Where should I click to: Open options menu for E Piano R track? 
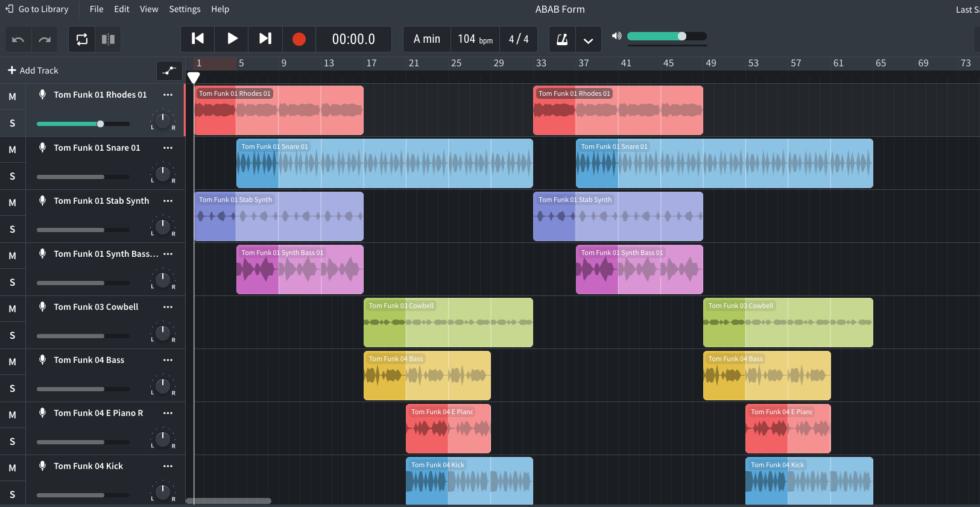coord(168,413)
